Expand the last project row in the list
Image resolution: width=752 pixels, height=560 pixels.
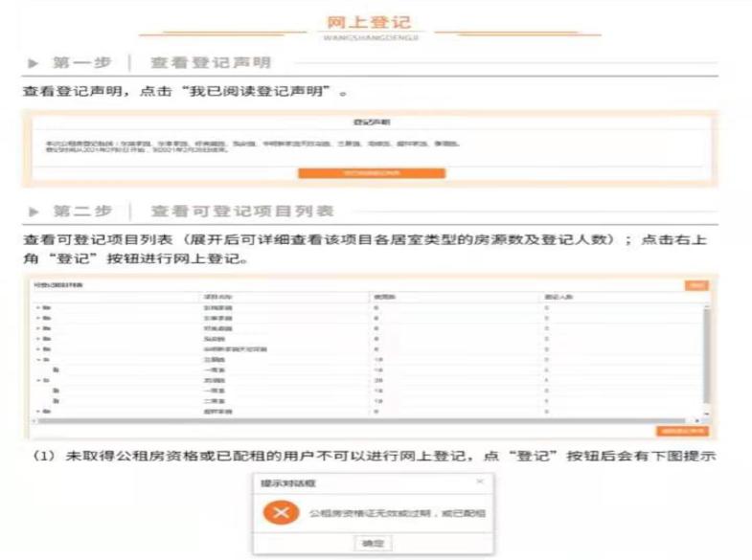pyautogui.click(x=38, y=412)
